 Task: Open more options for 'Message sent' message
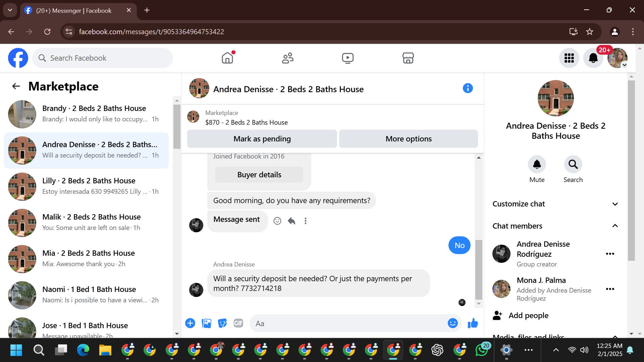tap(306, 221)
